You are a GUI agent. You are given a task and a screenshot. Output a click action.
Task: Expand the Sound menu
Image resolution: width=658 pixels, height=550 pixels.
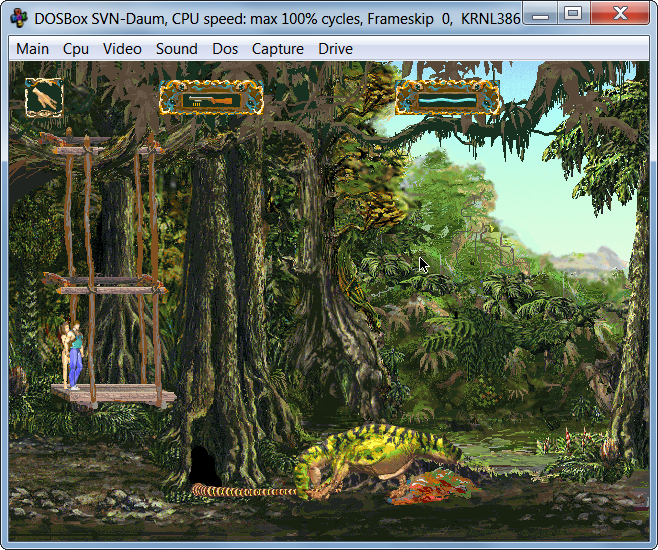[x=176, y=49]
